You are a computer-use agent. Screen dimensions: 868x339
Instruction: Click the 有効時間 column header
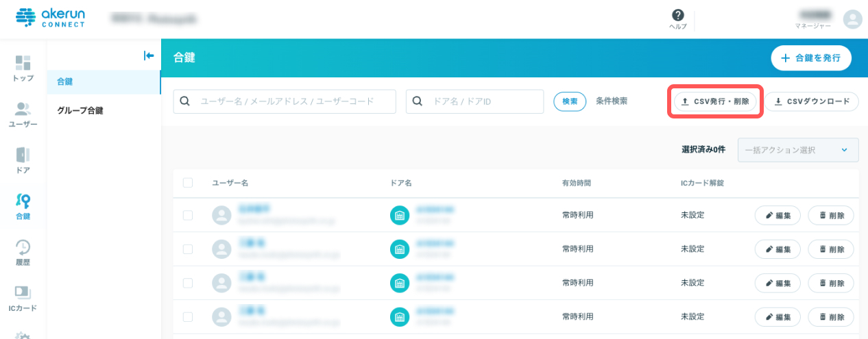click(x=577, y=184)
